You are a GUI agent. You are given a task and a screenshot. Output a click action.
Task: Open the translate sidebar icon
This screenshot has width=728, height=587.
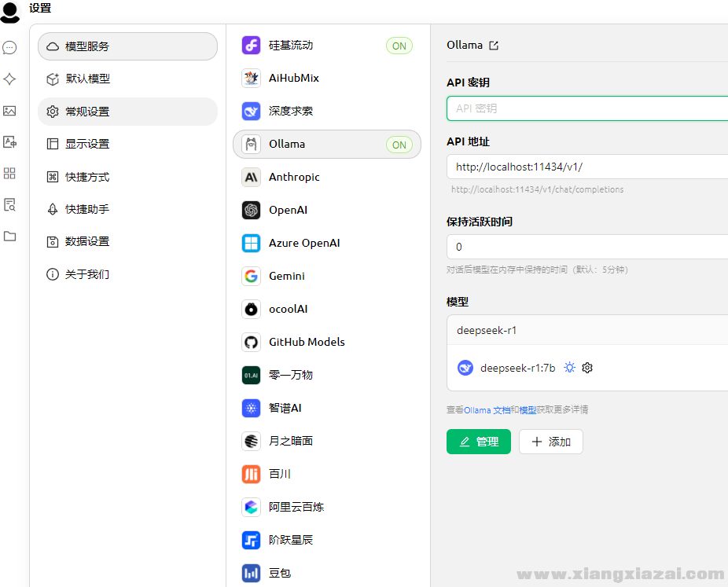click(x=9, y=142)
